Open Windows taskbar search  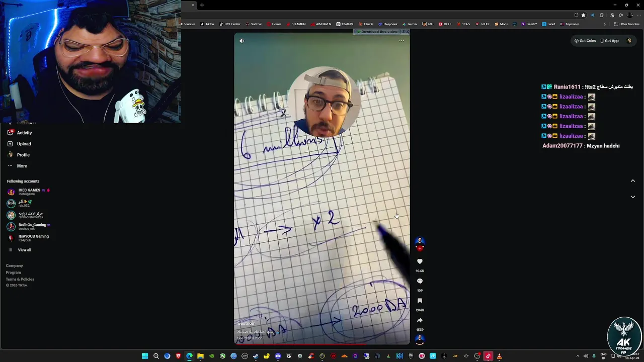point(156,356)
